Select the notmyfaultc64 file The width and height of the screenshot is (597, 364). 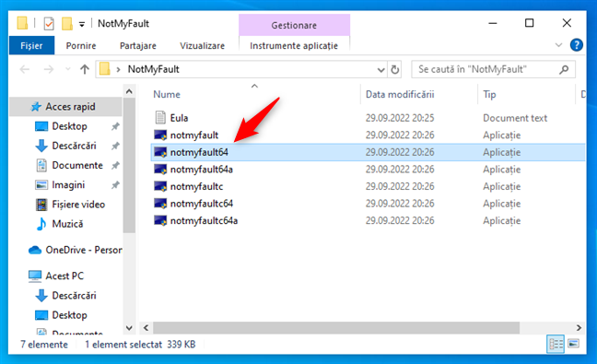(x=202, y=204)
